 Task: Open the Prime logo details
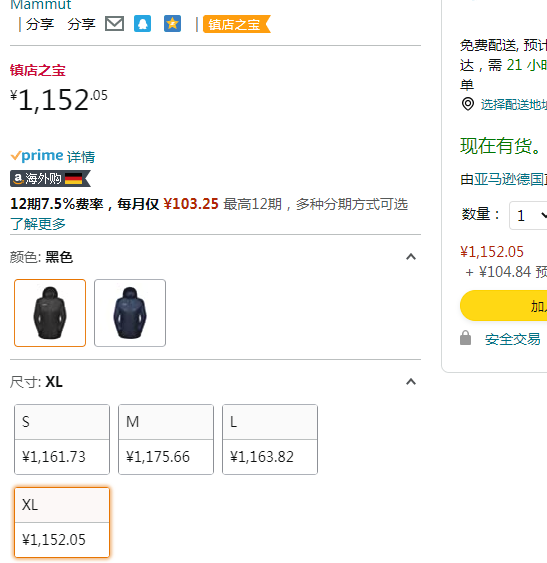(x=37, y=156)
